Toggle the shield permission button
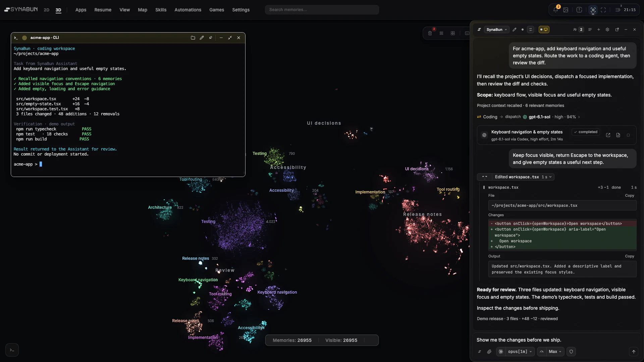 coord(571,352)
